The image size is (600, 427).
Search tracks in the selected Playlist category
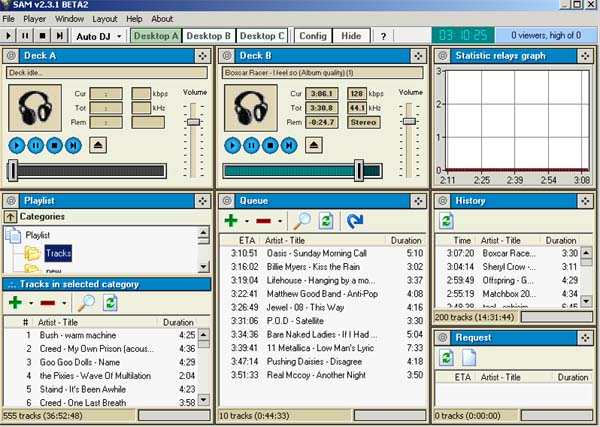point(86,303)
